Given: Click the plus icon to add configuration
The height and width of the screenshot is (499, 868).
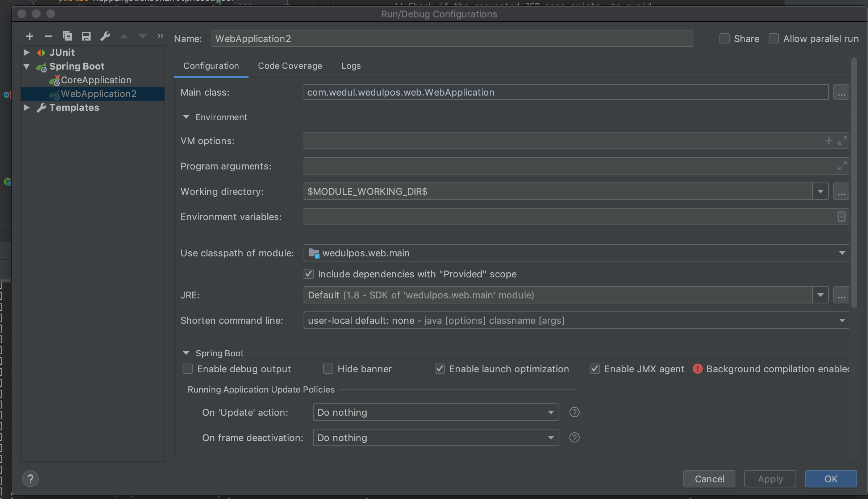Looking at the screenshot, I should coord(30,36).
